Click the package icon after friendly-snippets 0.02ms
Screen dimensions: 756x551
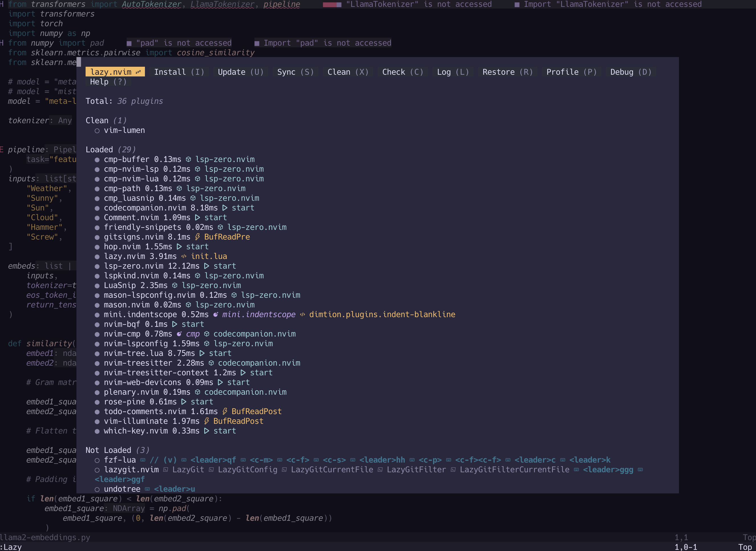[x=220, y=227]
